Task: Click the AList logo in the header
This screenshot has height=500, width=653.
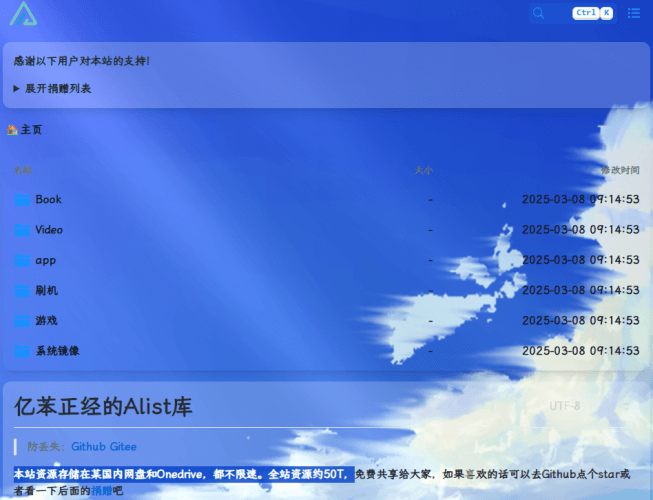Action: click(24, 14)
